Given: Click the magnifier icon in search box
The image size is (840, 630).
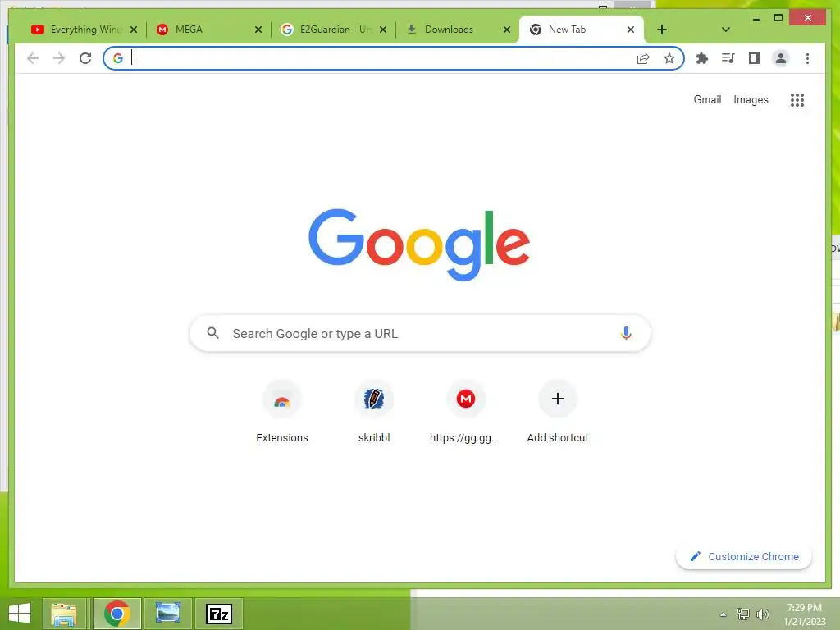Looking at the screenshot, I should pos(212,333).
